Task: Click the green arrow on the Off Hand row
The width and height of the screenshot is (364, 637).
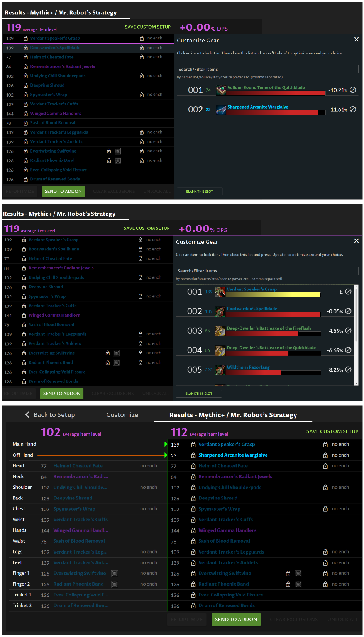Action: pyautogui.click(x=166, y=455)
